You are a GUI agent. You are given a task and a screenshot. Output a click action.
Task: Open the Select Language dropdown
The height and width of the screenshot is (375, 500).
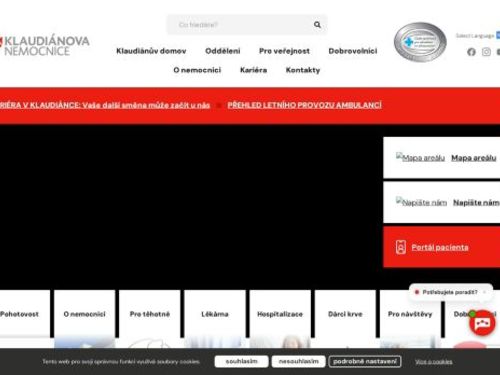[x=477, y=36]
